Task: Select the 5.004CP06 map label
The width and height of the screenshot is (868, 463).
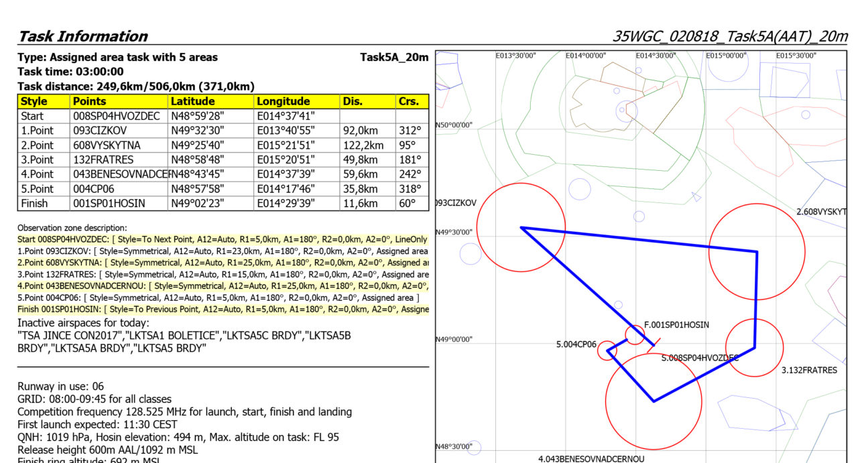Action: pos(576,344)
